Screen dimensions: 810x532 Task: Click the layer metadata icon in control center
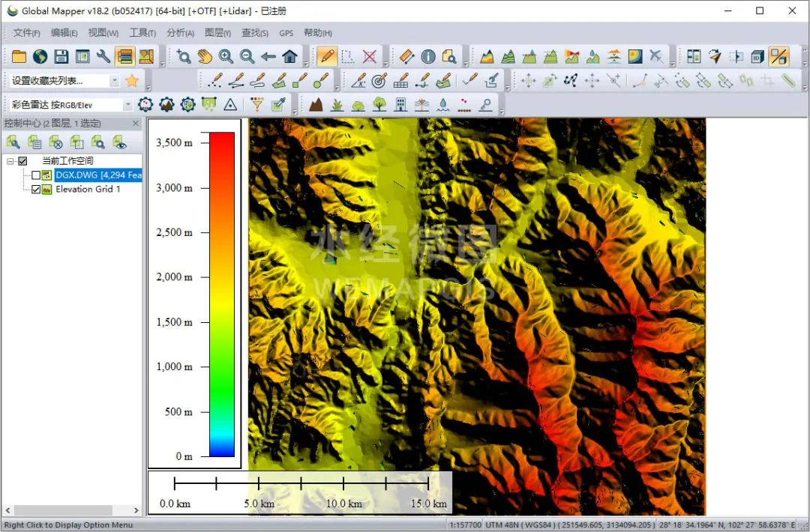click(x=34, y=142)
